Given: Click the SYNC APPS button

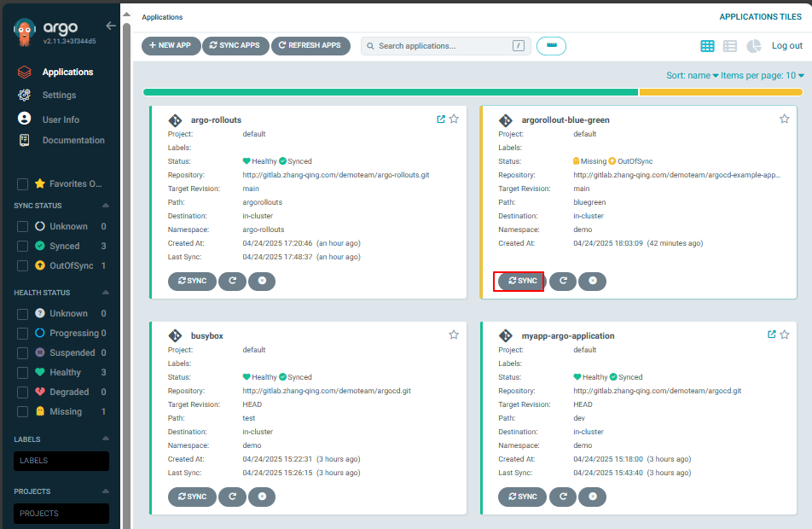Looking at the screenshot, I should 235,45.
